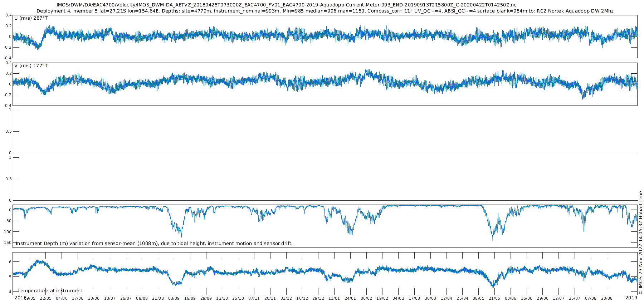Screen dimensions: 644x304
Task: Select the 'U (m/s) 267°T' panel label
Action: coord(31,18)
